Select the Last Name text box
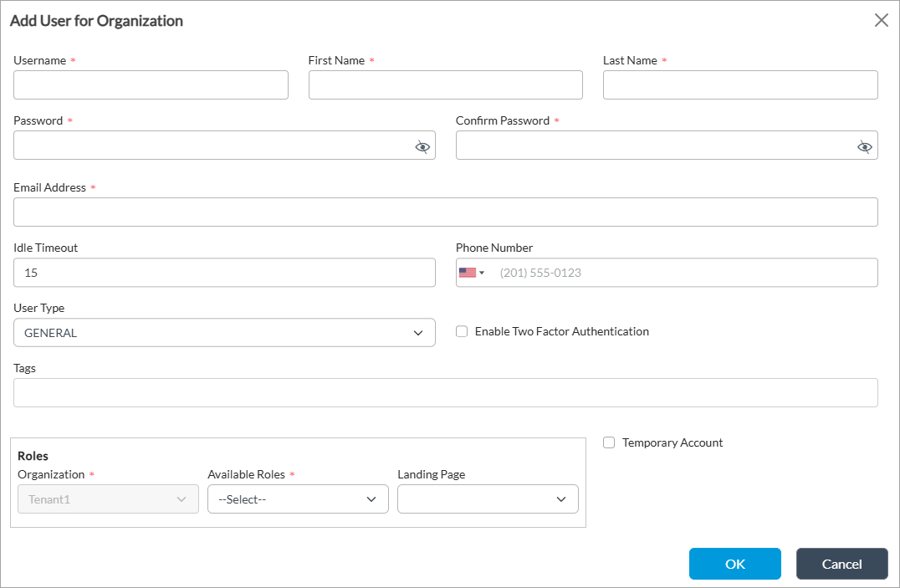Viewport: 900px width, 588px height. (739, 85)
